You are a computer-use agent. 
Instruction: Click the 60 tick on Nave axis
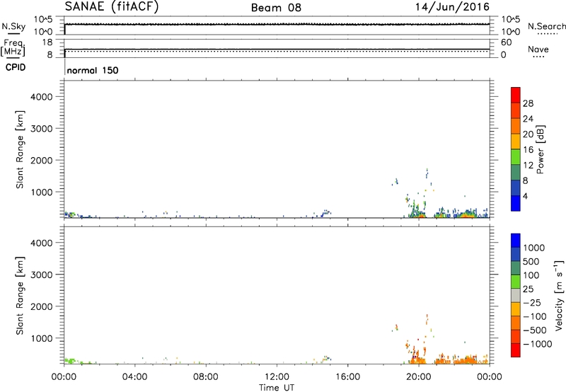(x=506, y=42)
